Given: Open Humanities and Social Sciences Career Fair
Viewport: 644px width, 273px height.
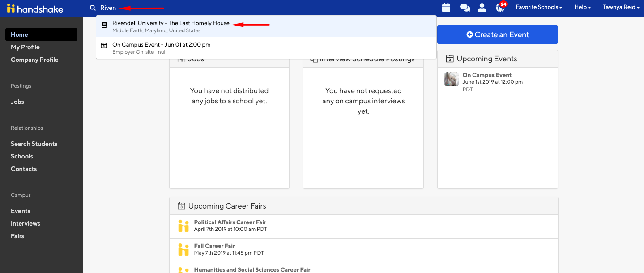Looking at the screenshot, I should tap(252, 270).
